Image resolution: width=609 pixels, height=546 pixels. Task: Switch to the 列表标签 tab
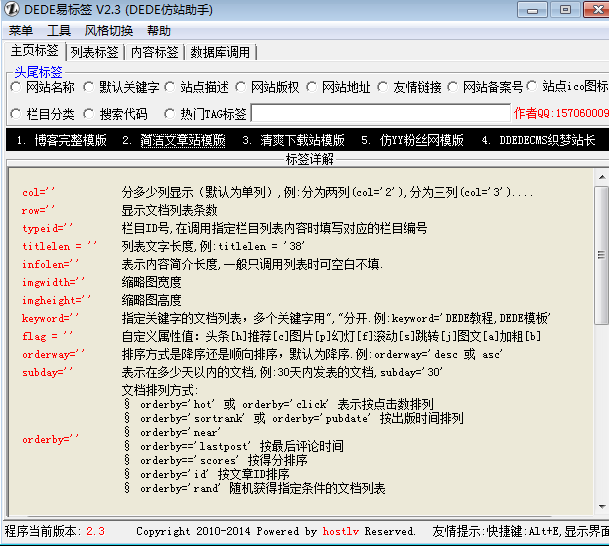[x=94, y=52]
